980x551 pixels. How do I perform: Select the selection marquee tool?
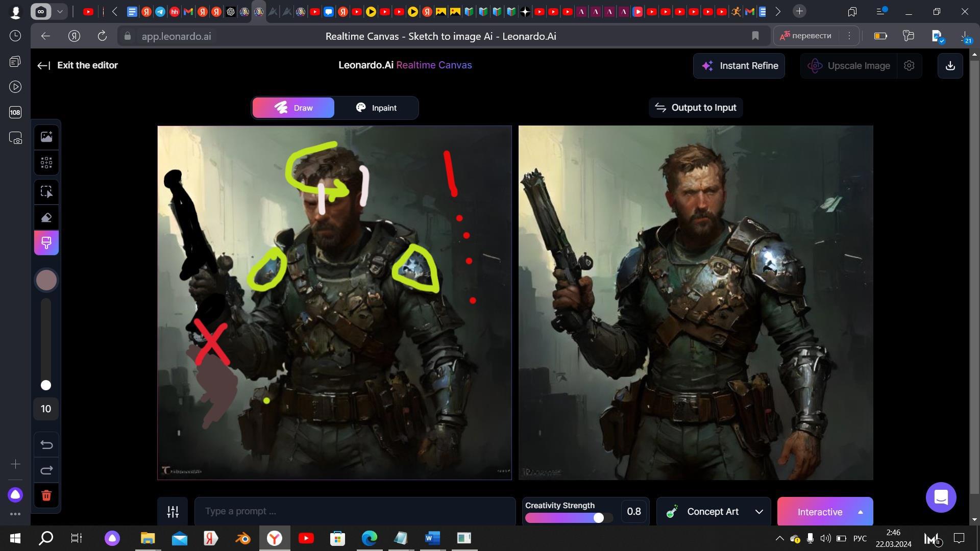pyautogui.click(x=46, y=192)
